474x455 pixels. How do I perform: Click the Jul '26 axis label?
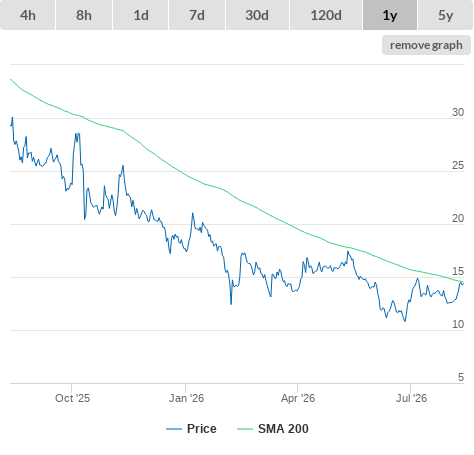click(x=411, y=398)
